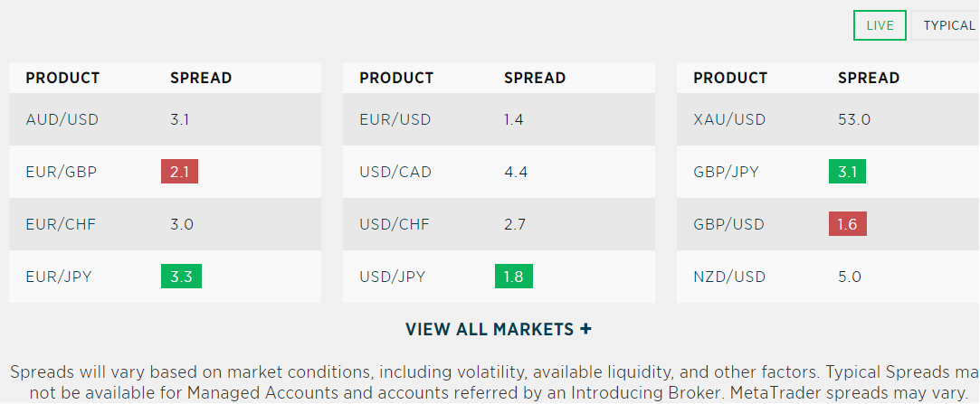Select the EUR/GBP product name
This screenshot has height=404, width=980.
coord(62,172)
